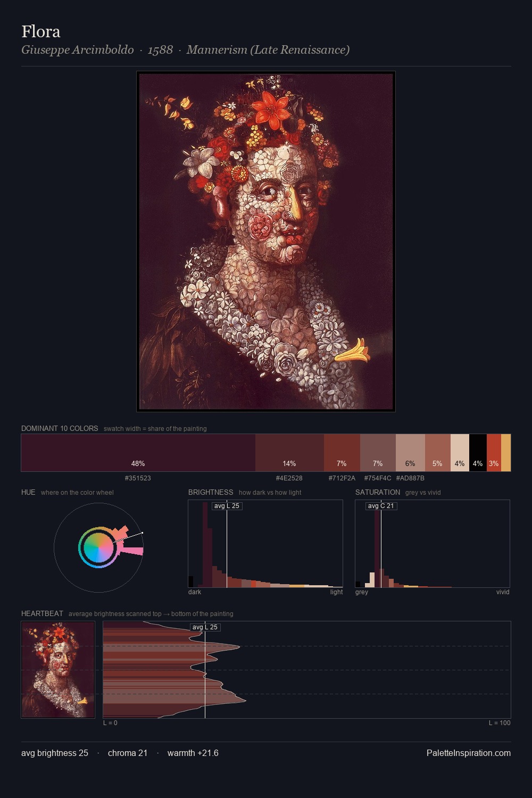Click hex code '#AD887B'
The height and width of the screenshot is (798, 532).
click(x=410, y=478)
